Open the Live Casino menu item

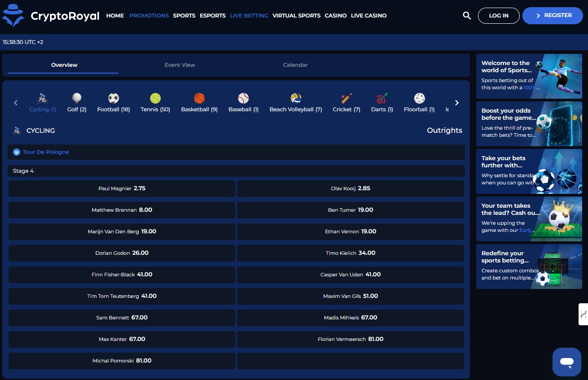point(368,16)
